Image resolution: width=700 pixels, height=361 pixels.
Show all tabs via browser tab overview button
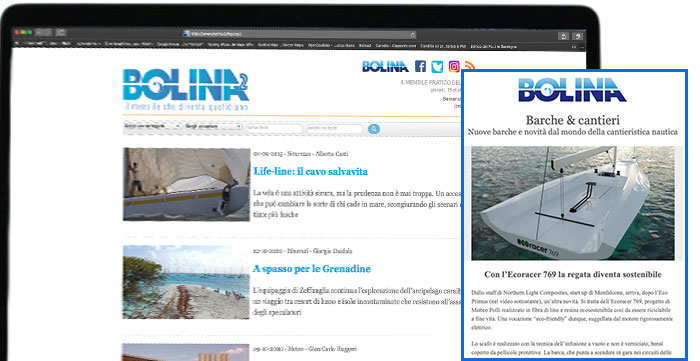[x=578, y=36]
